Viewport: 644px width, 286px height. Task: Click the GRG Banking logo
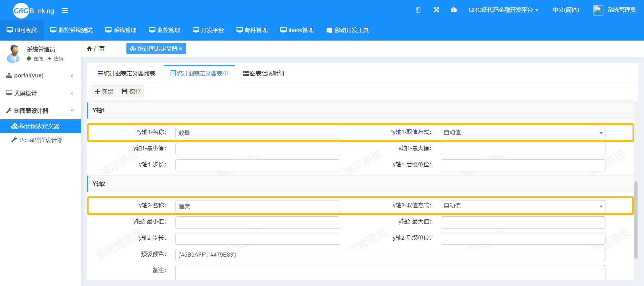(x=33, y=10)
